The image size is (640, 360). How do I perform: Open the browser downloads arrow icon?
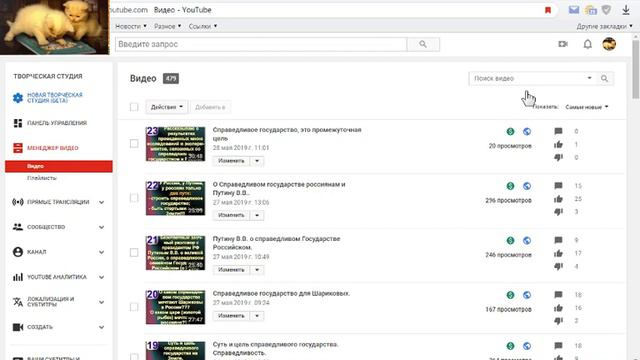626,10
